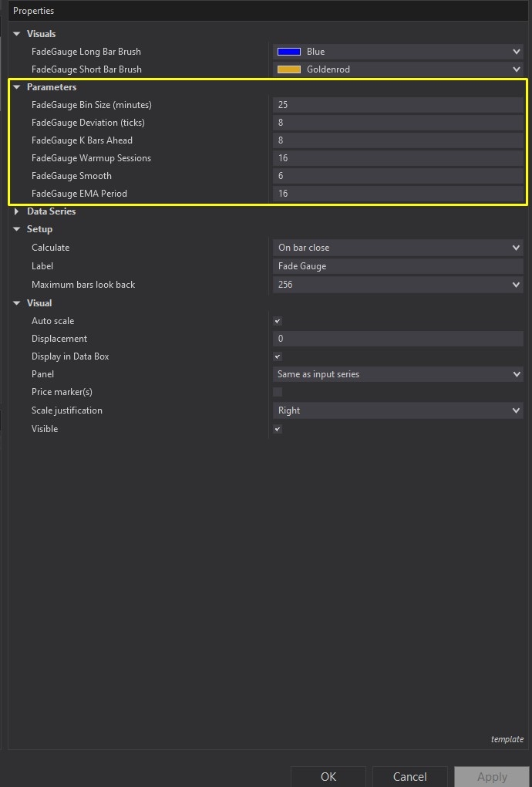The height and width of the screenshot is (787, 532).
Task: Click the blue Long Bar Brush swatch
Action: pos(288,52)
